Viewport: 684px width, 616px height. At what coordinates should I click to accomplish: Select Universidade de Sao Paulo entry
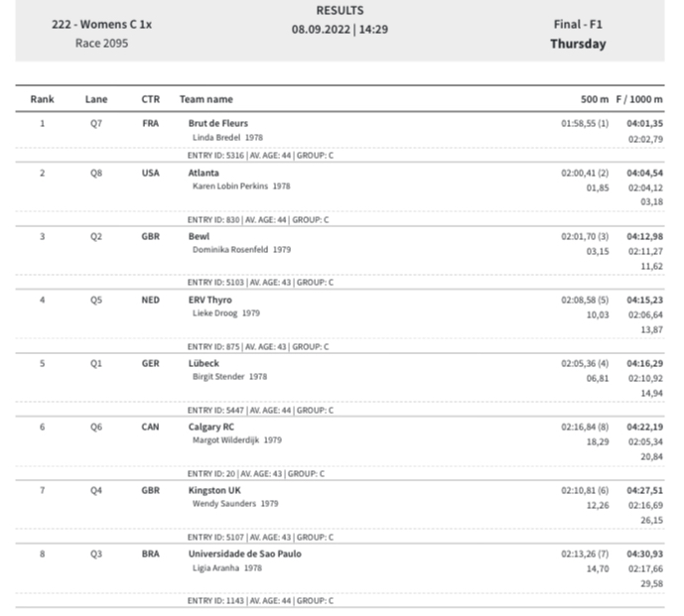click(x=245, y=554)
